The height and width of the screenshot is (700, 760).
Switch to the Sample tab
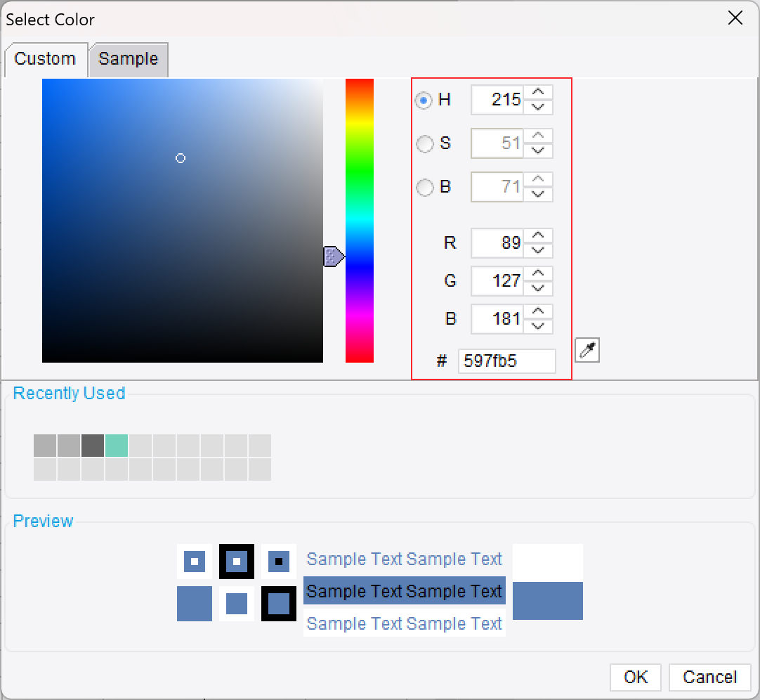pyautogui.click(x=129, y=59)
